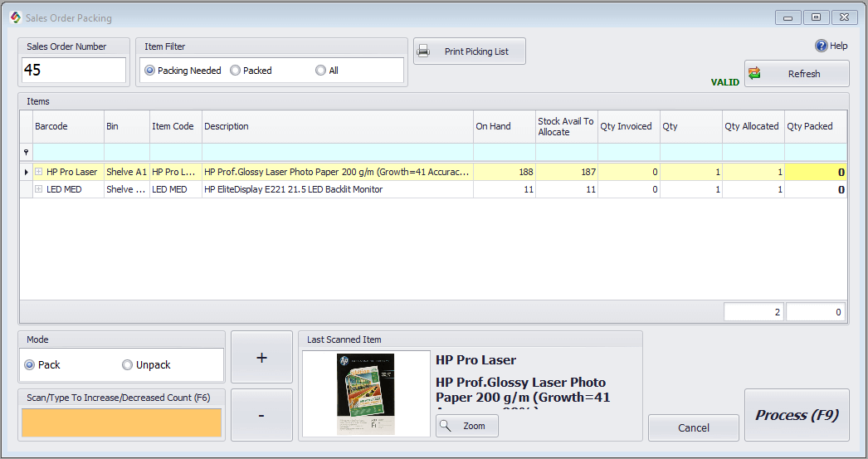Expand the LED MED row

[x=39, y=188]
